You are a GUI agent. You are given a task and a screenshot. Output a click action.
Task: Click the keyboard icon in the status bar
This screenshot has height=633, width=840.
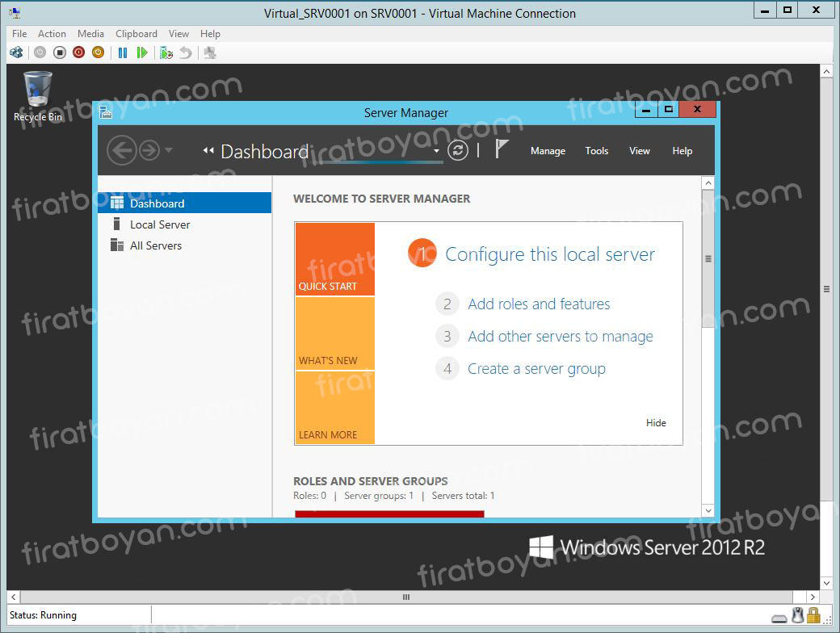click(779, 618)
